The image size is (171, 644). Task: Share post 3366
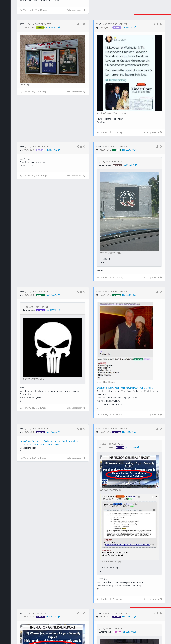coord(78,147)
